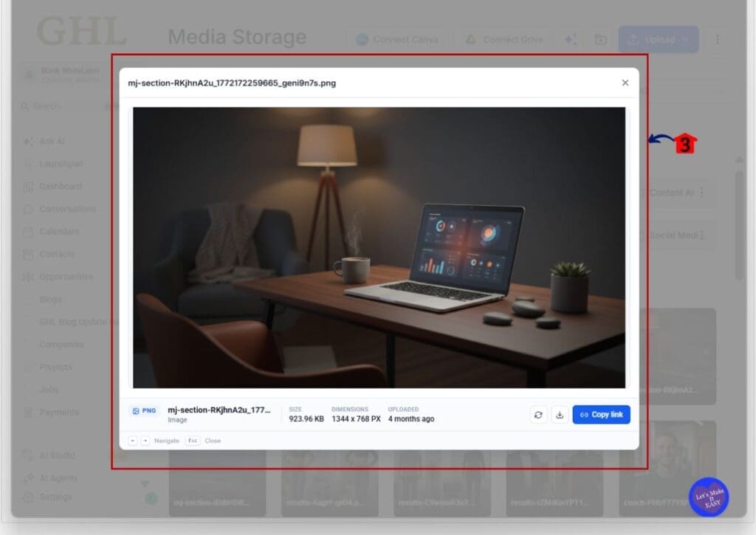Select the results-4agrF thumbnail in background grid

tap(330, 483)
